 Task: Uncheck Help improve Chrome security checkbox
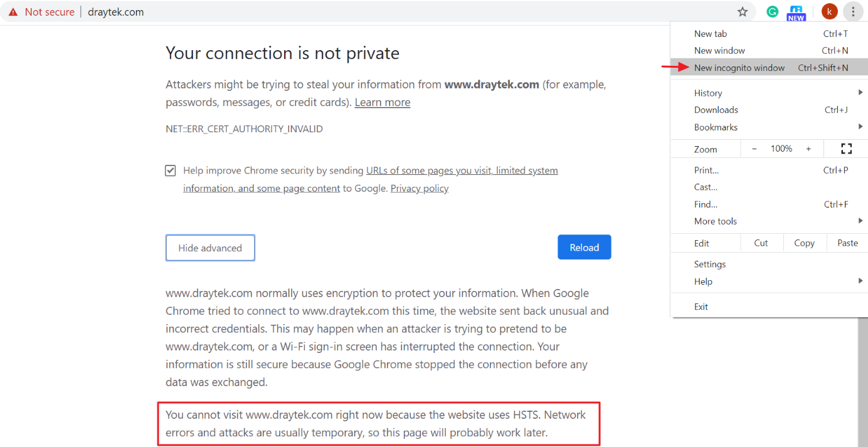click(x=171, y=171)
